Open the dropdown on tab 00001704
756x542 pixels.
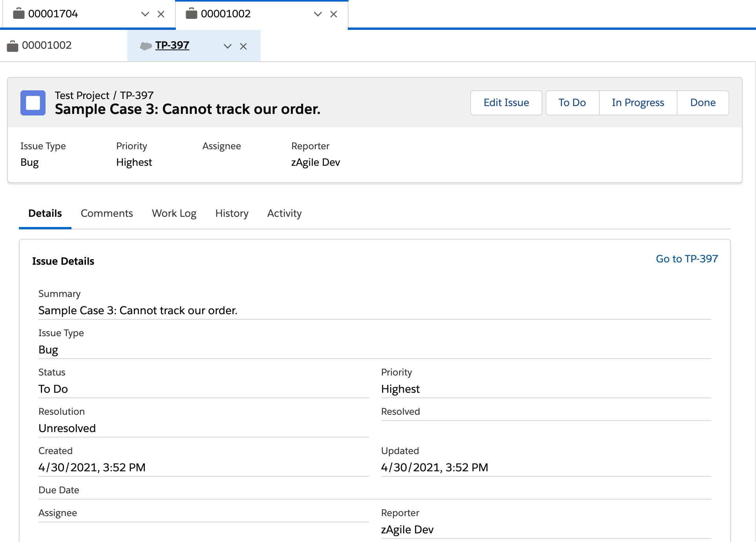pos(145,14)
